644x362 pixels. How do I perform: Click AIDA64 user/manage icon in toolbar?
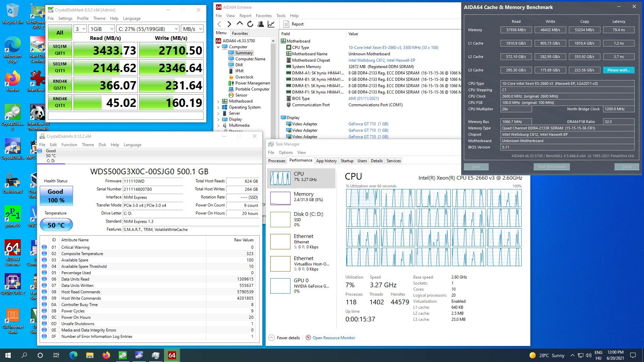tap(261, 24)
